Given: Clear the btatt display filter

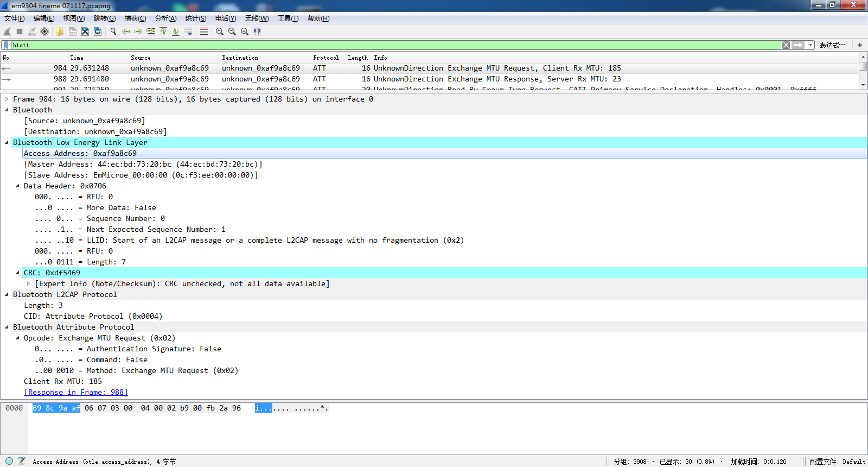Looking at the screenshot, I should coord(786,45).
